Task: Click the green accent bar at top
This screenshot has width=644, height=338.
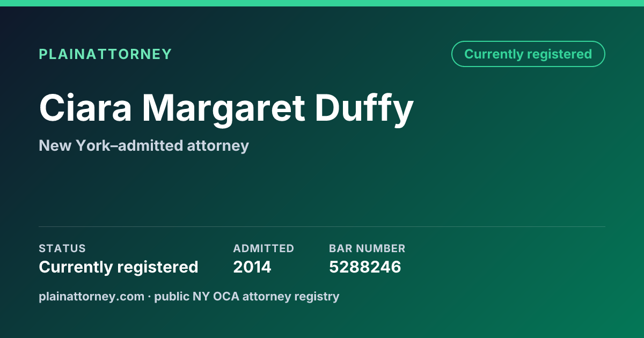Action: coord(322,3)
